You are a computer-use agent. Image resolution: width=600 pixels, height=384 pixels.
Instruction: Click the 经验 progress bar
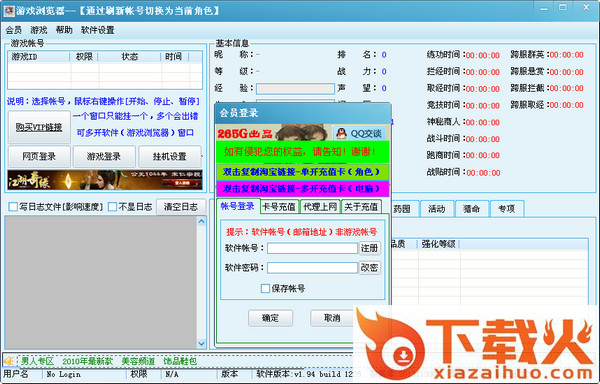[295, 89]
